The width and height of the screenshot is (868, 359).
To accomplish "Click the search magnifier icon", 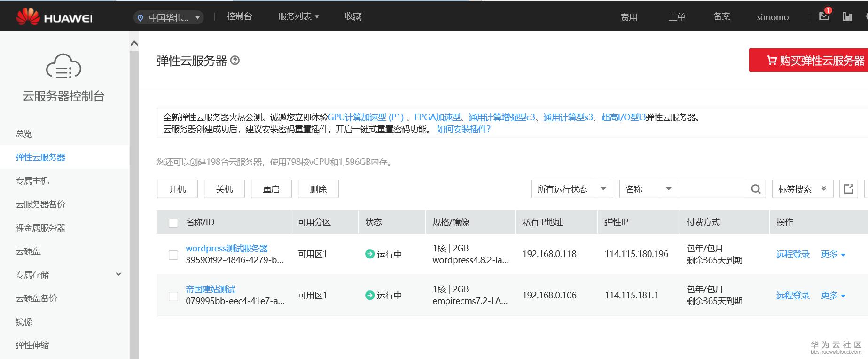I will coord(755,189).
